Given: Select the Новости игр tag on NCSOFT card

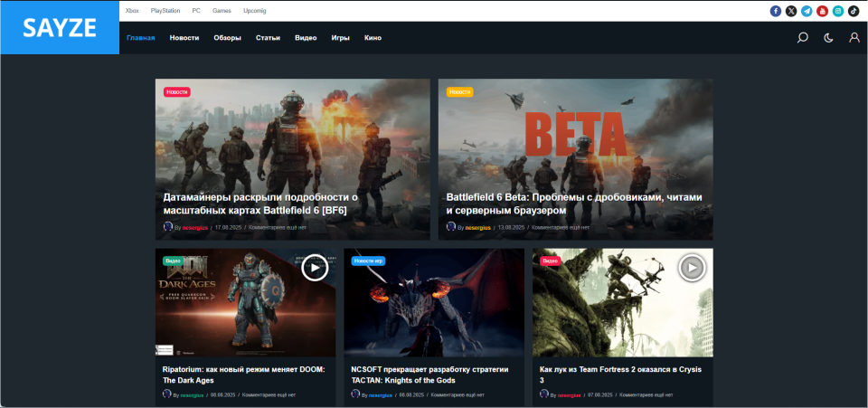Looking at the screenshot, I should 368,261.
